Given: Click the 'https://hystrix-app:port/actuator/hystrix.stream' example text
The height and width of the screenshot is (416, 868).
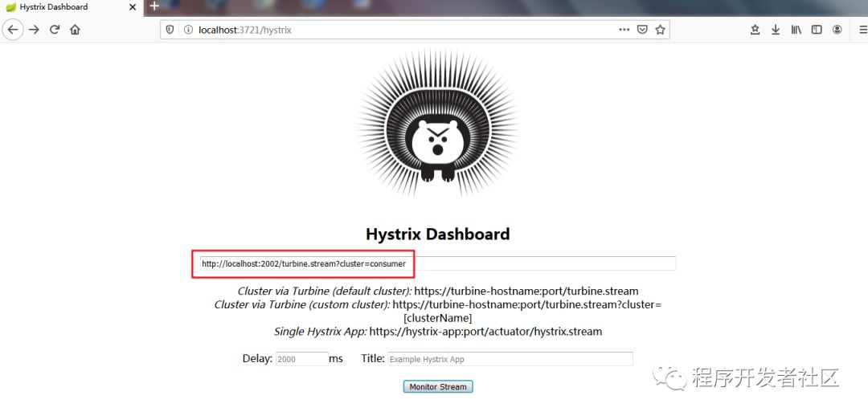Looking at the screenshot, I should 485,332.
